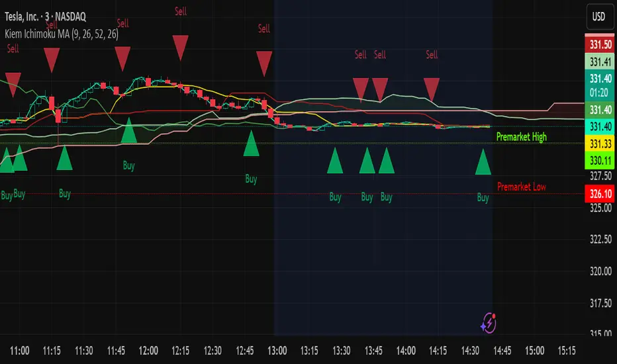Viewport: 617px width, 364px height.
Task: Click the 14:45 time axis label
Action: pos(502,350)
